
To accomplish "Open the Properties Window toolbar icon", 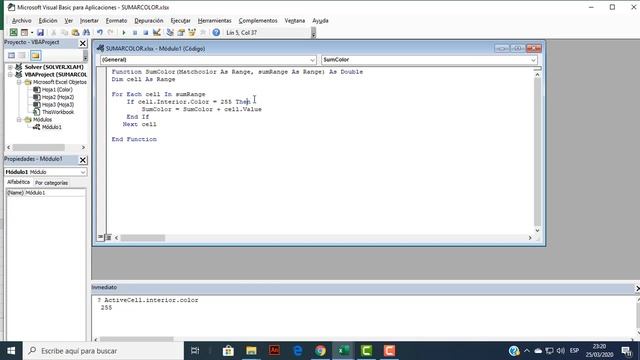I will (x=181, y=33).
